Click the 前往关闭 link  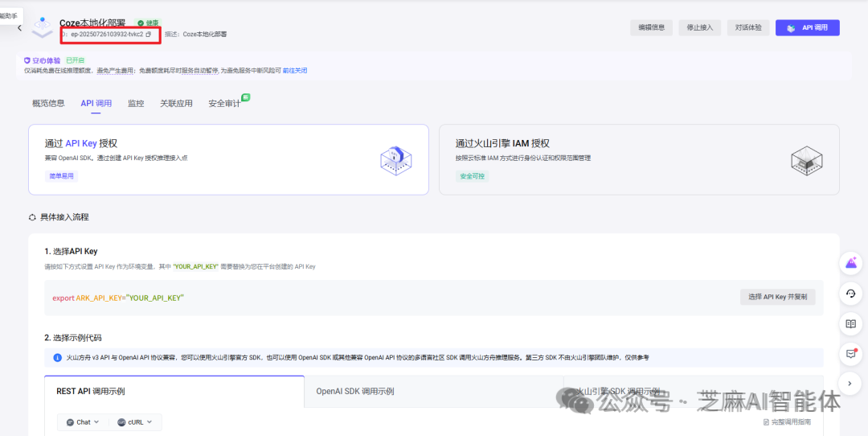pos(294,70)
